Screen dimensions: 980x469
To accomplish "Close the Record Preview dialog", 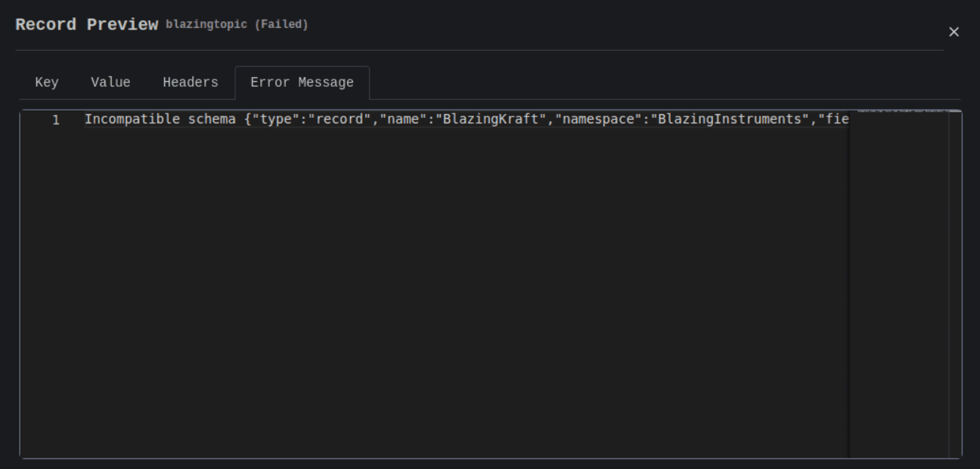I will pyautogui.click(x=954, y=32).
